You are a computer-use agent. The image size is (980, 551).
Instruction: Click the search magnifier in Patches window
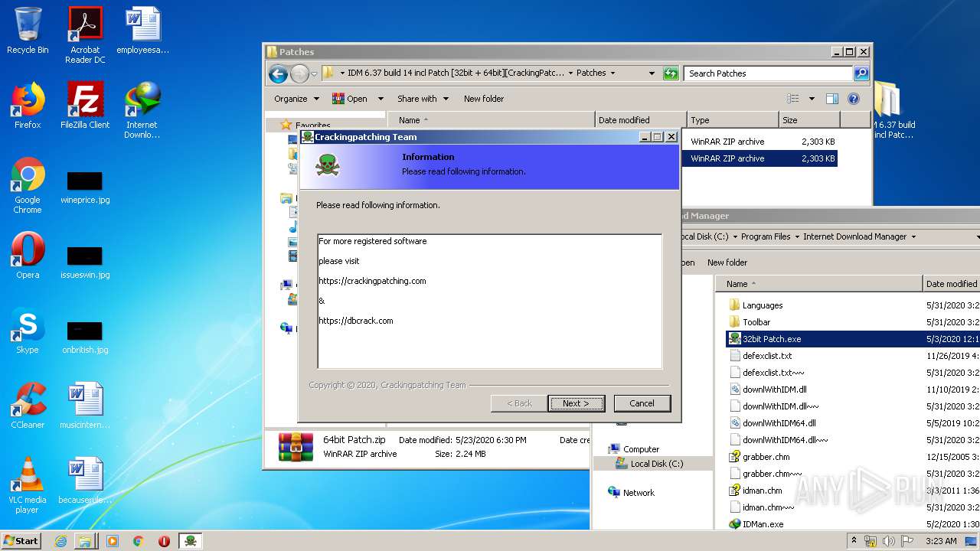(x=861, y=73)
